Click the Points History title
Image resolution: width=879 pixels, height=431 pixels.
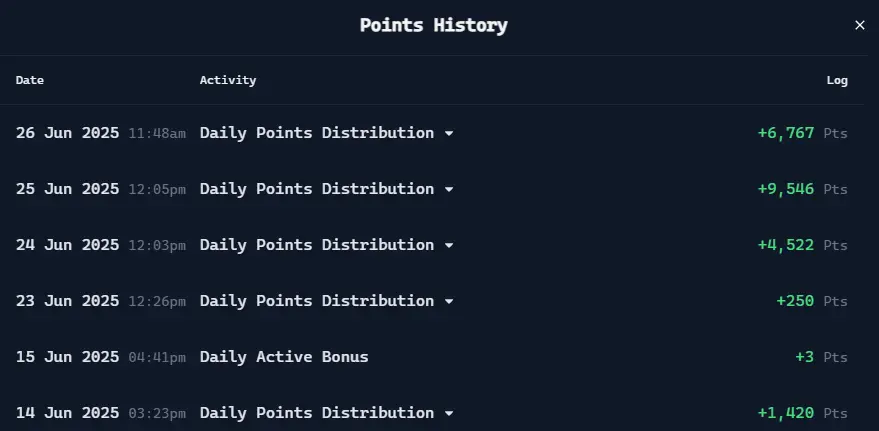pyautogui.click(x=433, y=25)
